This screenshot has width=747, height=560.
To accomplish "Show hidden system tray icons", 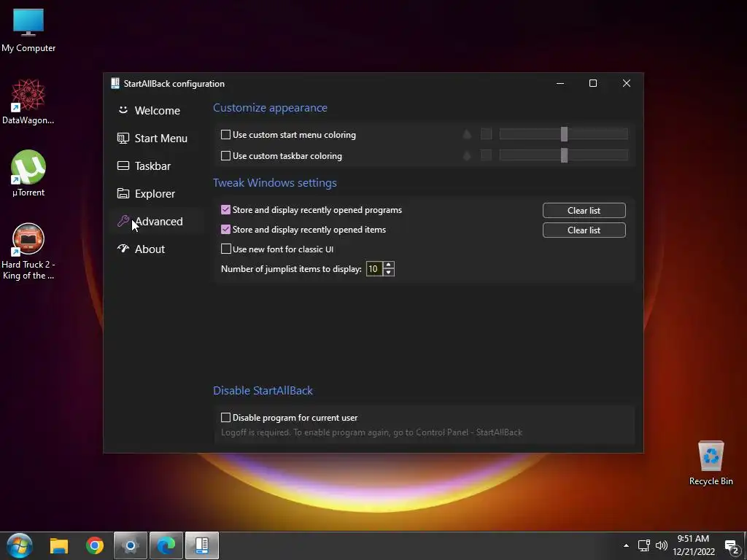I will click(x=626, y=545).
